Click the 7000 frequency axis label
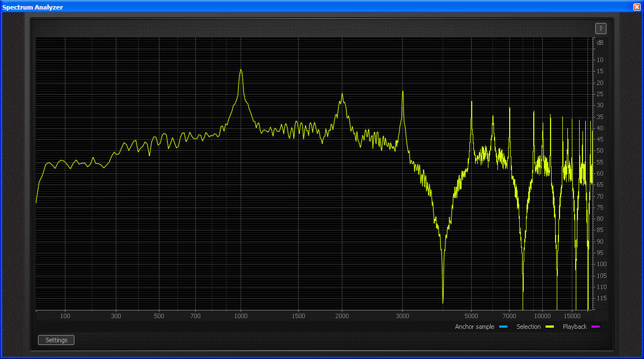This screenshot has height=359, width=644. click(509, 316)
